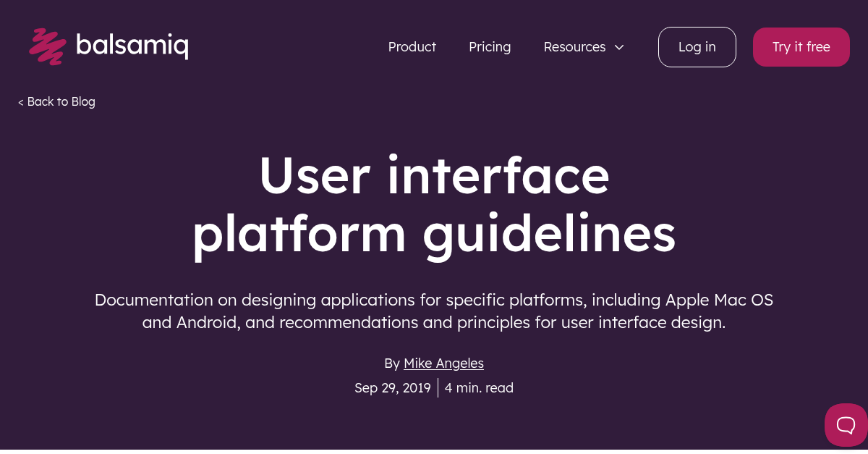Click the Sep 29, 2019 publish date

[x=392, y=387]
